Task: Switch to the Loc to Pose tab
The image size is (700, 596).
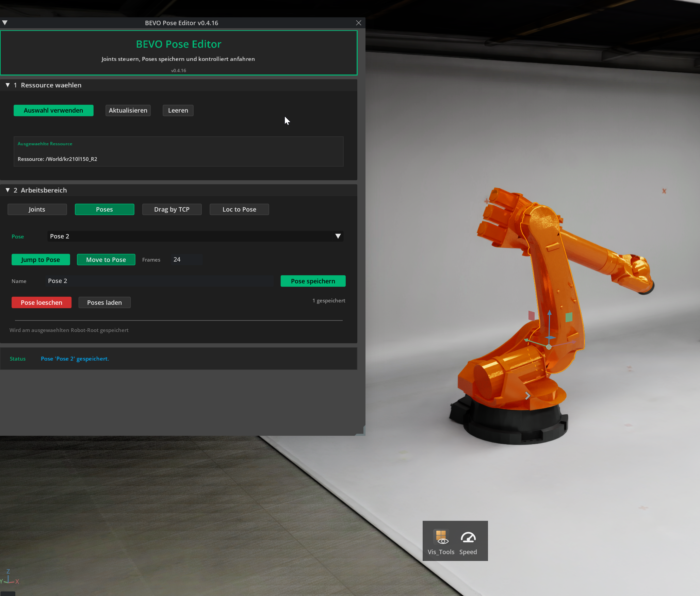Action: (239, 209)
